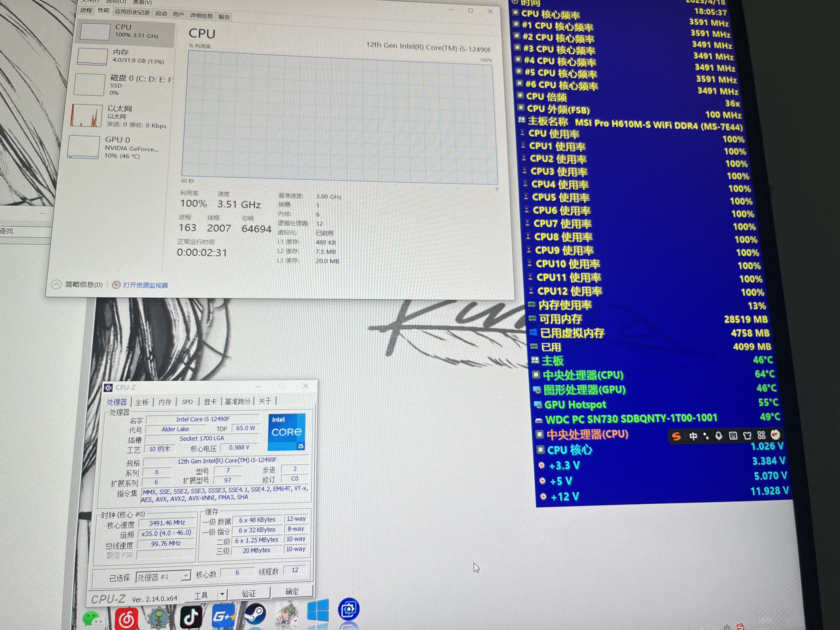840x630 pixels.
Task: Click the CPU-Z title bar app icon
Action: coord(108,388)
